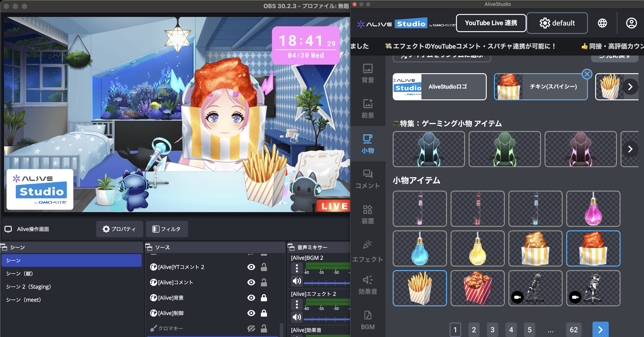Select the pink gaming chair thumbnail
This screenshot has height=337, width=644.
[x=581, y=149]
